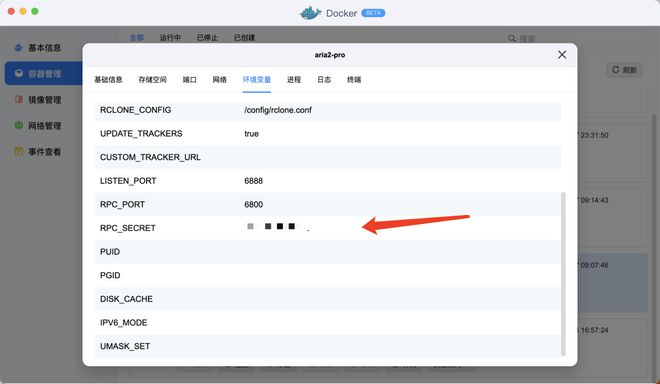Click the 事件查看 sidebar icon

click(x=19, y=151)
